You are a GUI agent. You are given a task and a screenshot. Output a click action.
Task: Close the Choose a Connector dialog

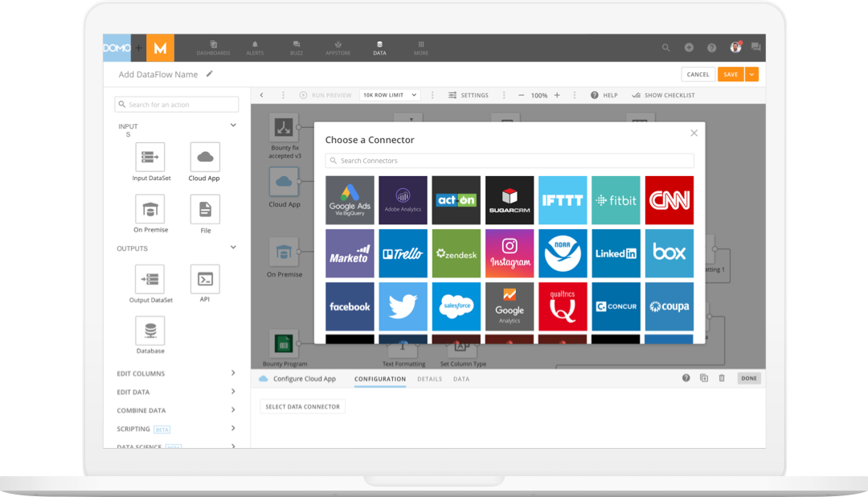pyautogui.click(x=694, y=133)
